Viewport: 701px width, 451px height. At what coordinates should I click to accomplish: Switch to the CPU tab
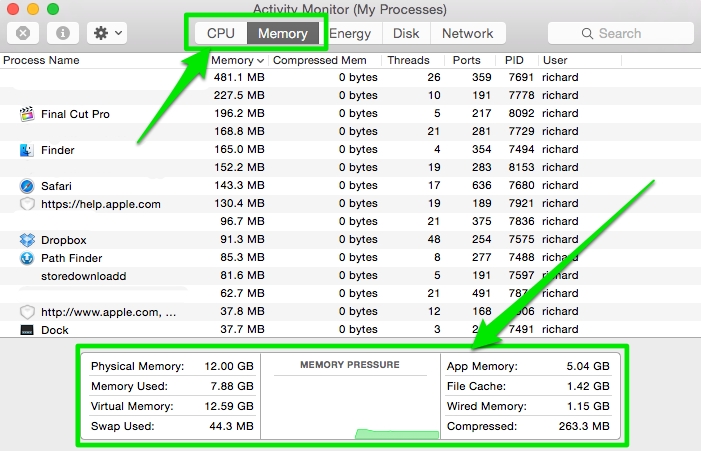click(221, 34)
